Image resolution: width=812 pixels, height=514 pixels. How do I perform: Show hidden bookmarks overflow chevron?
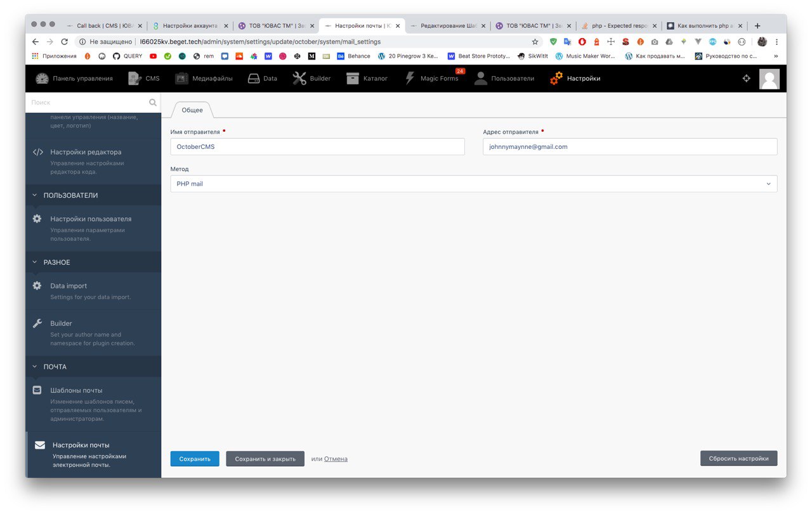pyautogui.click(x=776, y=56)
